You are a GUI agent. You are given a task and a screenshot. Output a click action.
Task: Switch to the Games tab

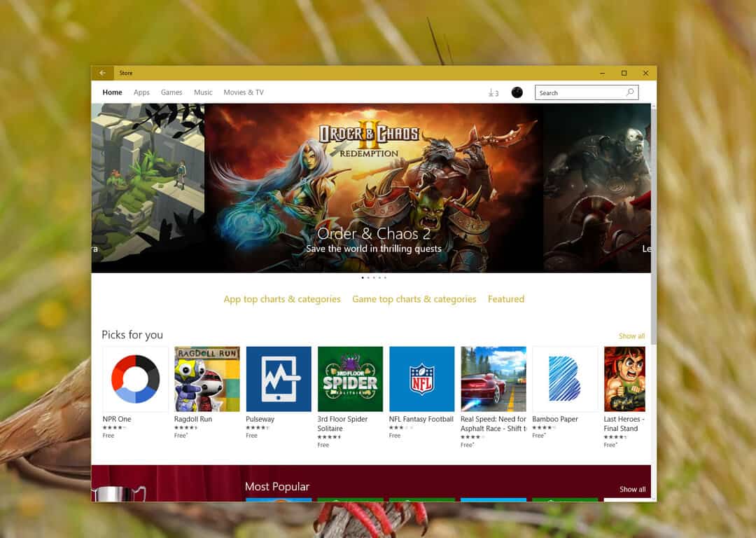tap(171, 92)
